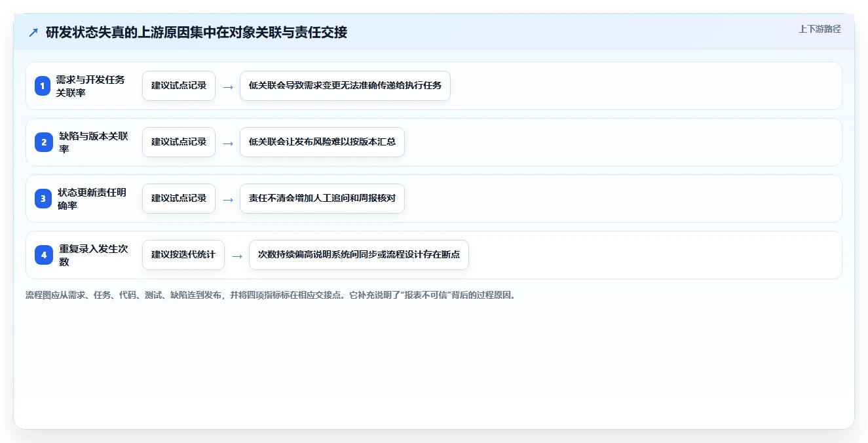Select 缺陷与版本关联率 label

click(x=93, y=142)
